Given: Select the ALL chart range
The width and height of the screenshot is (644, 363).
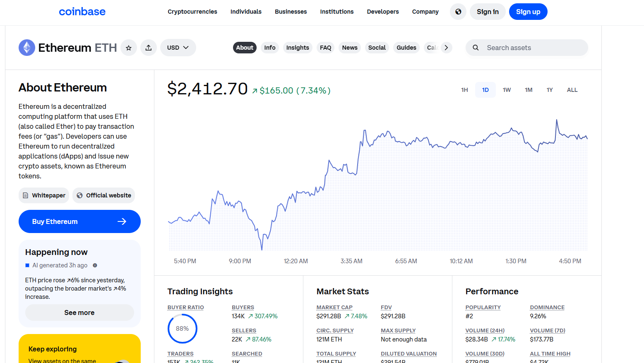Looking at the screenshot, I should click(572, 90).
